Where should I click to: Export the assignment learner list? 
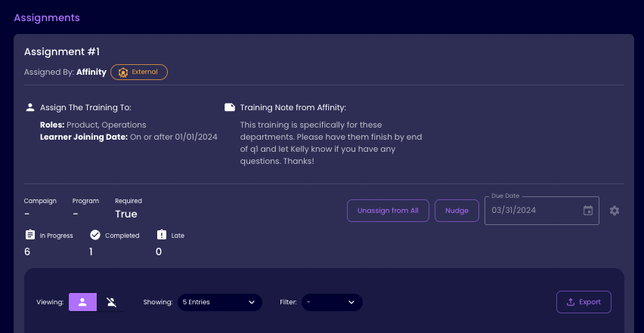[584, 302]
